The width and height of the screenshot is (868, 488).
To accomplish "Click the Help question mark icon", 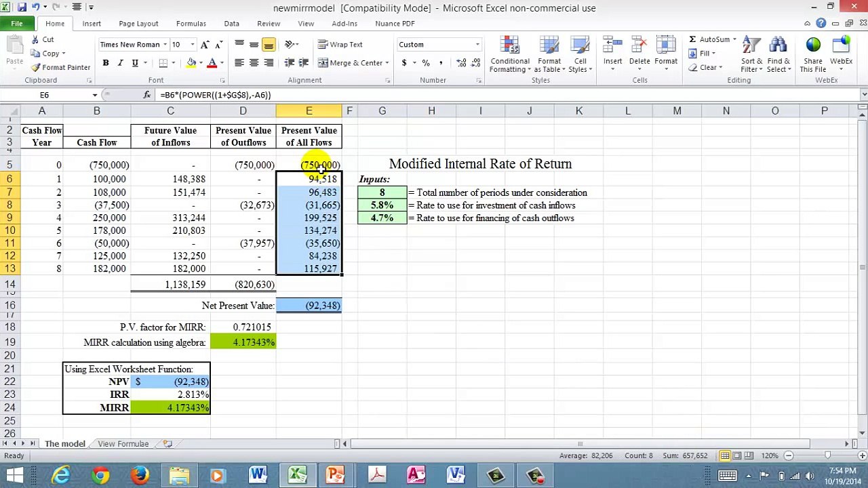I will click(821, 24).
